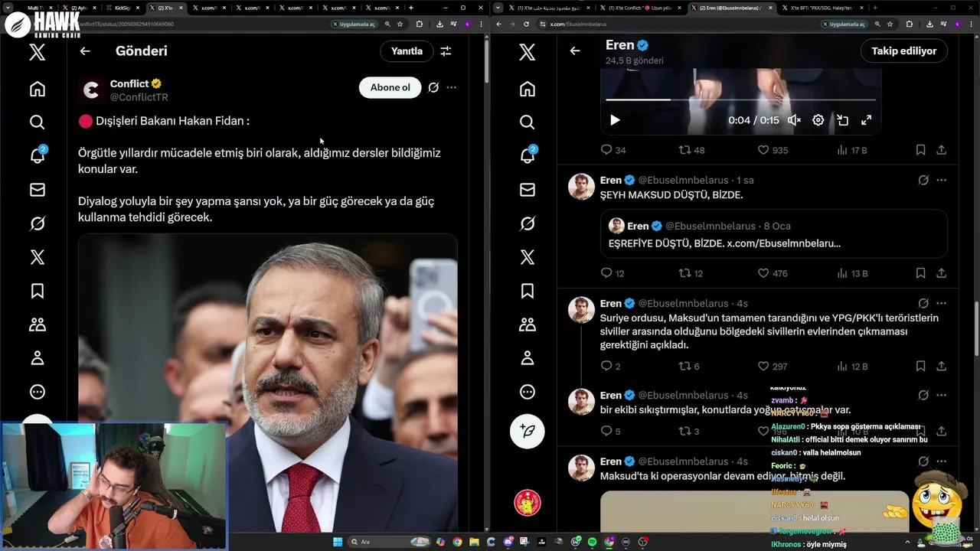Toggle picture-in-picture on the video
The image size is (980, 551).
coord(842,120)
